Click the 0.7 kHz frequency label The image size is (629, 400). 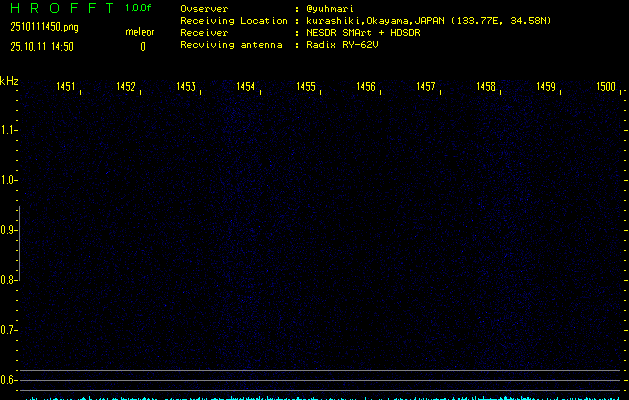[x=7, y=330]
